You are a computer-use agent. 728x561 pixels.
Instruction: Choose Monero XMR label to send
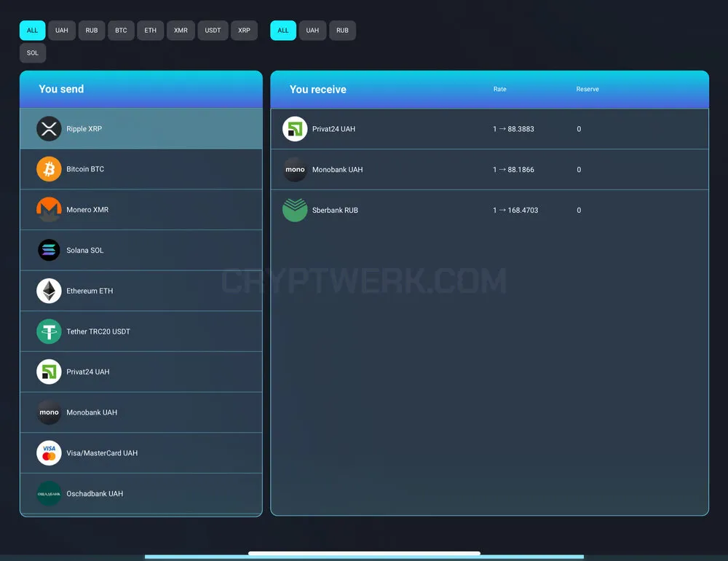(87, 210)
